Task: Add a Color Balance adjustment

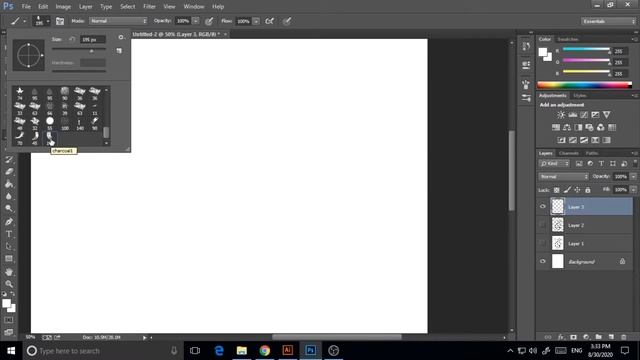Action: pos(567,127)
